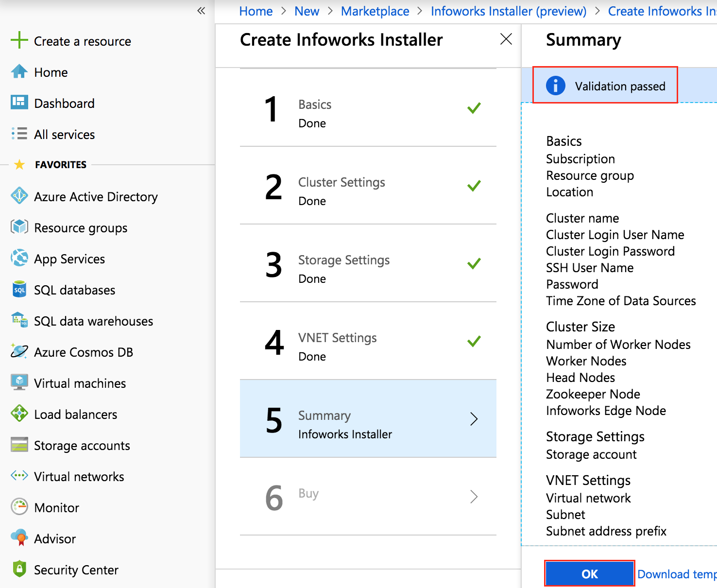Click the Advisor icon
This screenshot has width=717, height=588.
[x=19, y=538]
